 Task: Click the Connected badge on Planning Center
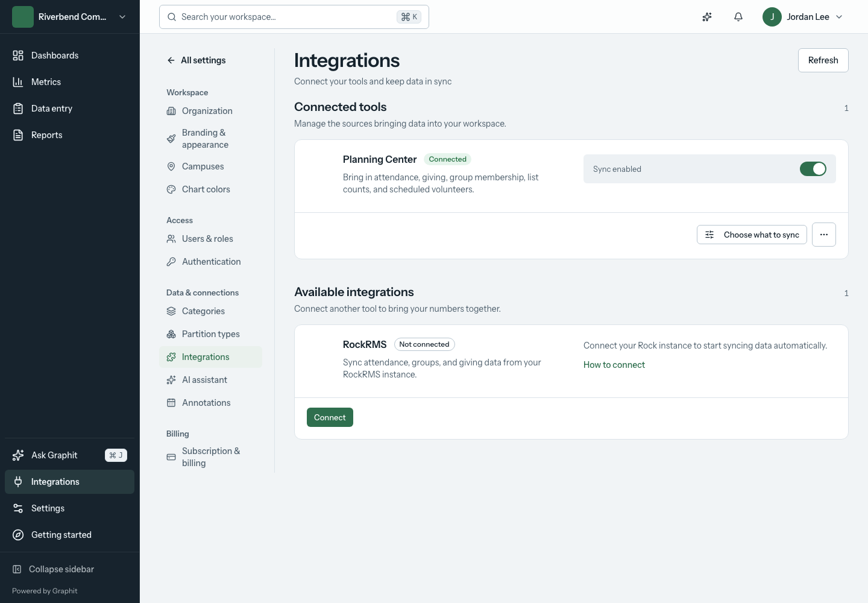click(x=448, y=159)
